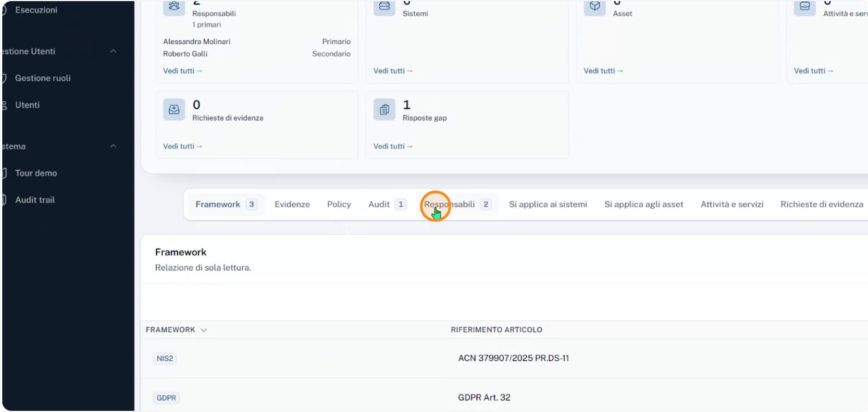
Task: Select the Richieste di evidenza tab
Action: point(822,204)
